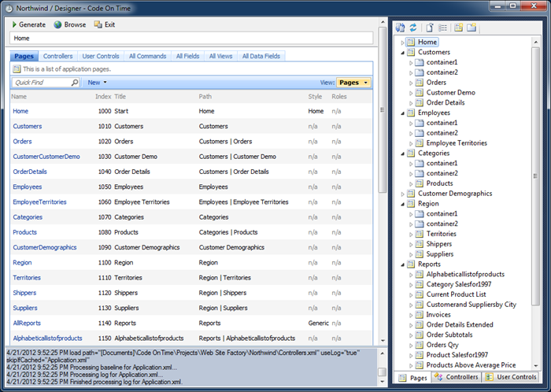Click the Territories page icon in tree

pos(419,234)
